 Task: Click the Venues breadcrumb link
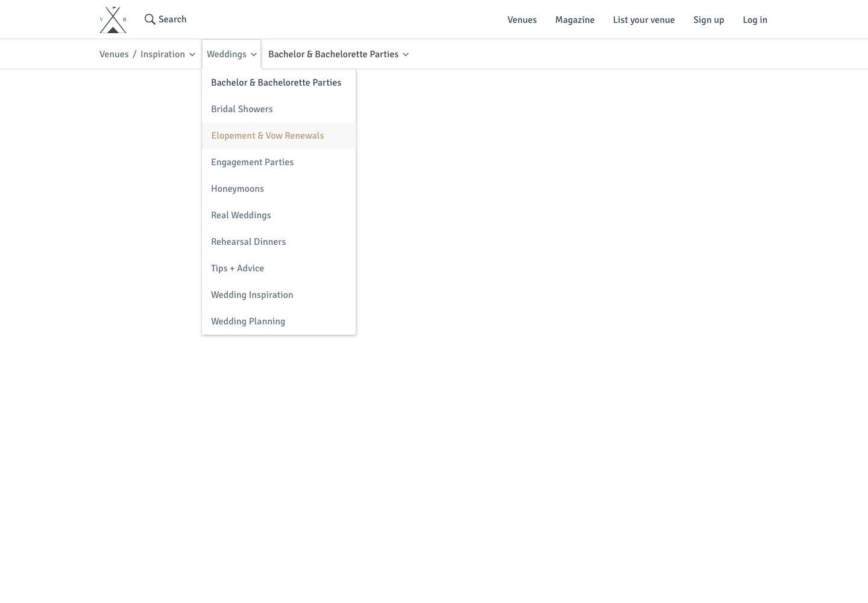[x=114, y=54]
